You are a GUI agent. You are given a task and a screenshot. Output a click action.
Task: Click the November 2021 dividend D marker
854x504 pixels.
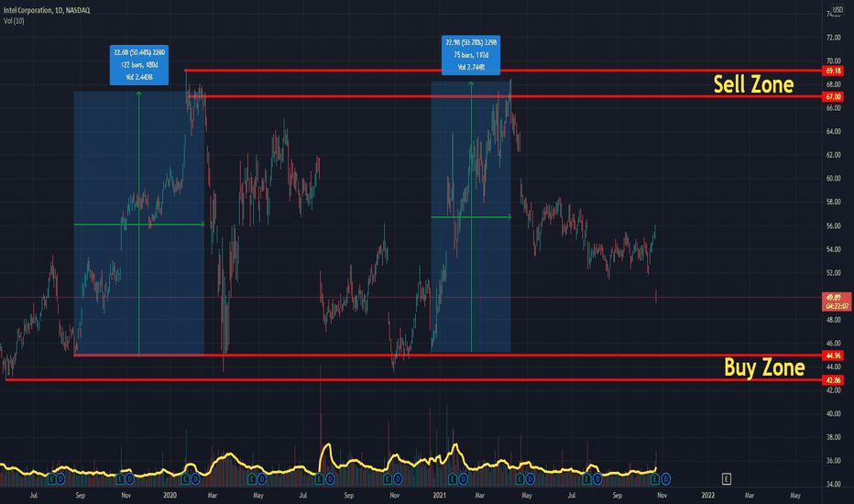pos(665,479)
